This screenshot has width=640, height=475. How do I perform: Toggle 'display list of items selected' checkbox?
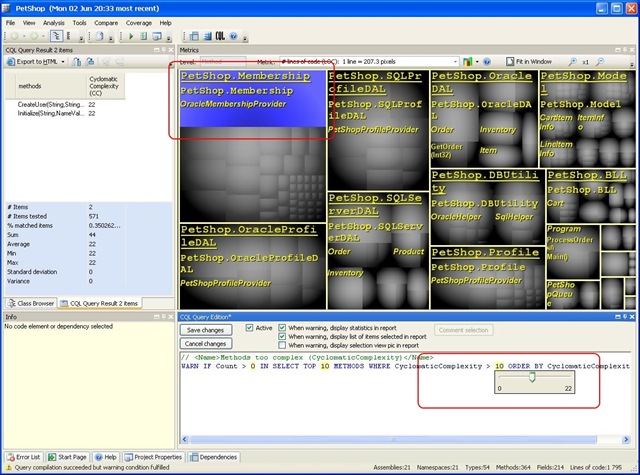point(282,337)
